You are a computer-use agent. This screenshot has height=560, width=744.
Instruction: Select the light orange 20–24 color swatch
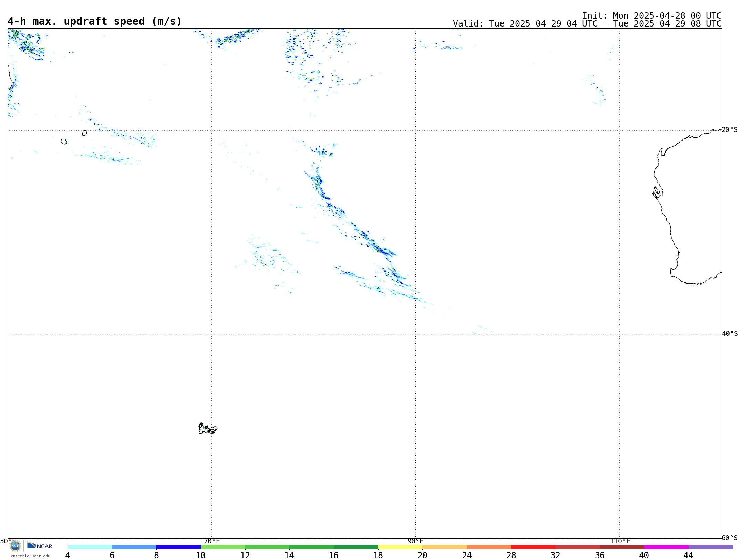(x=445, y=547)
